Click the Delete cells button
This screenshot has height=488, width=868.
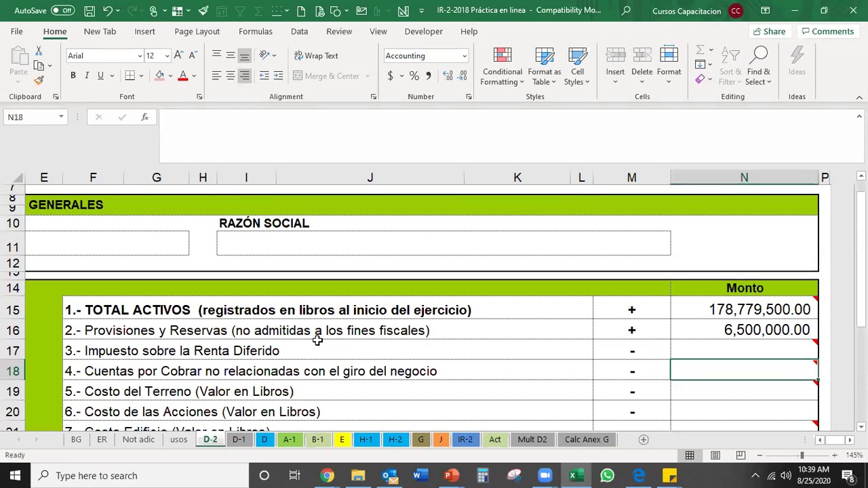pos(642,66)
